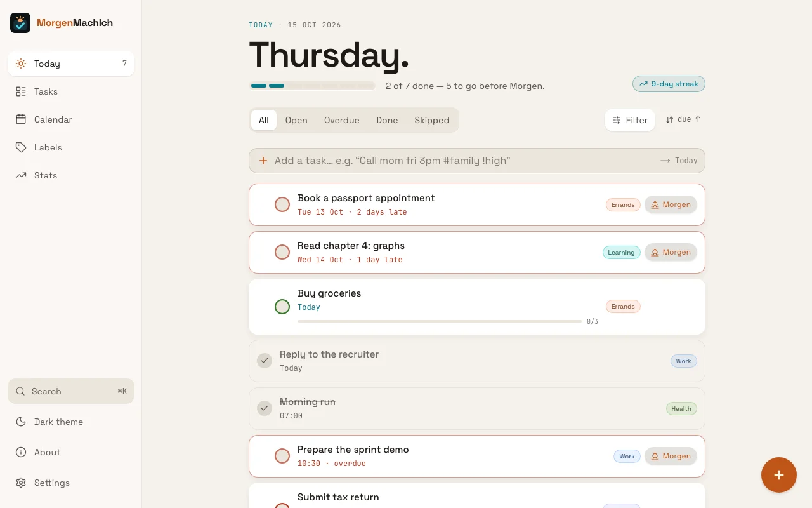Click the moon icon for Dark theme
Image resolution: width=812 pixels, height=508 pixels.
click(x=21, y=422)
